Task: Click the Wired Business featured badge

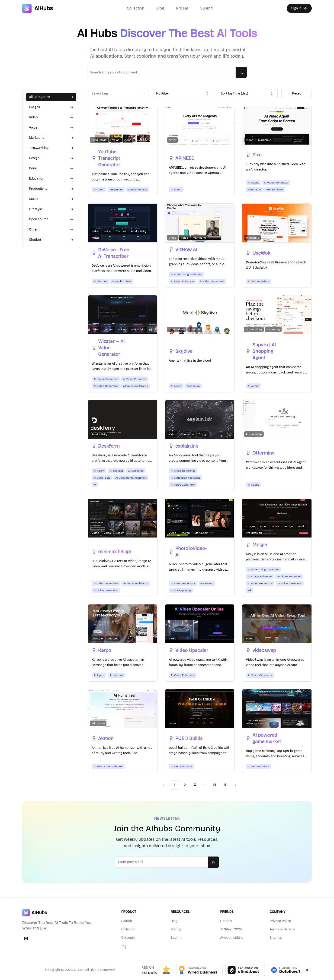Action: coord(199,970)
